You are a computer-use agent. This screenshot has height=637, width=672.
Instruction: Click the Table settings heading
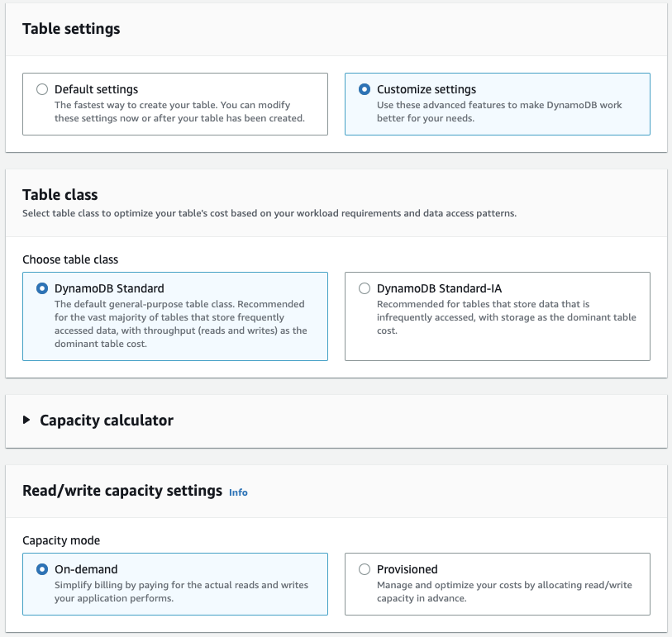tap(71, 29)
